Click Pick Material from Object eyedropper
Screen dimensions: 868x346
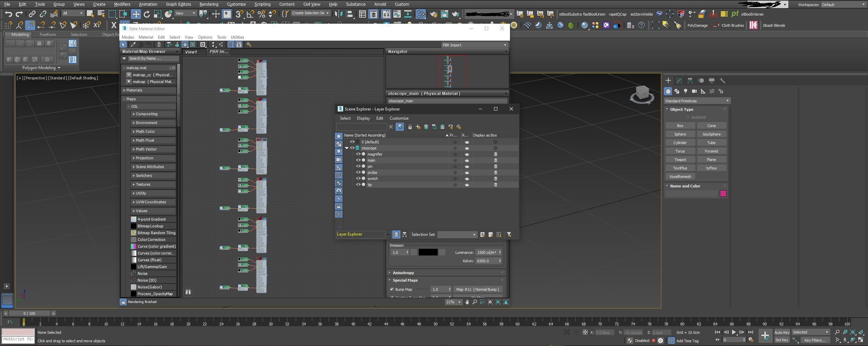point(133,45)
